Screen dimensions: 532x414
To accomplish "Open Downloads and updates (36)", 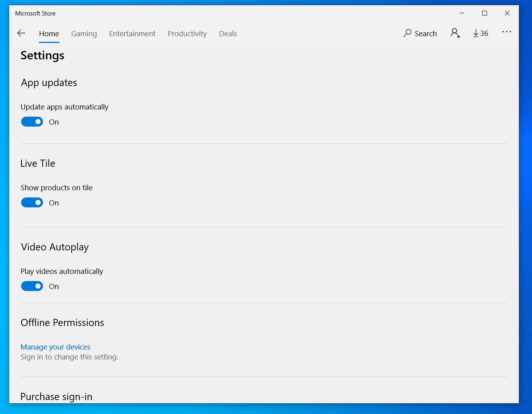I will [481, 33].
